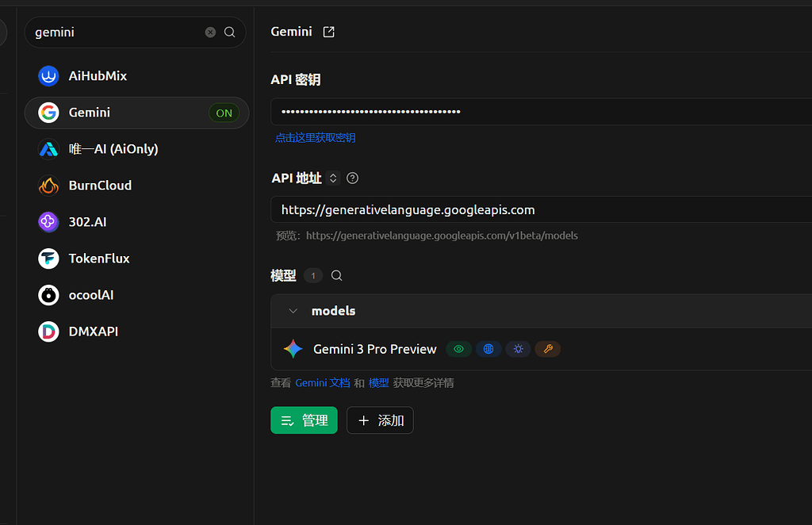Select the DMXAPI provider
The height and width of the screenshot is (525, 812).
(136, 331)
